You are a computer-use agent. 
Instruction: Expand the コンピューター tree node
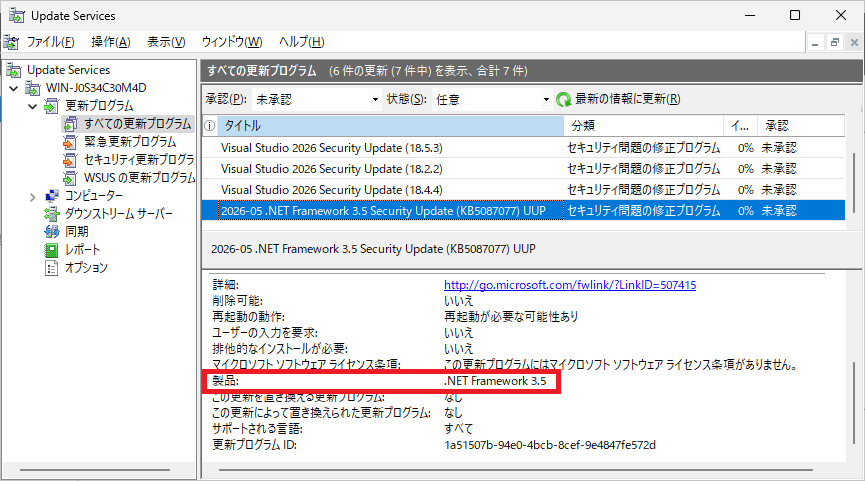[x=33, y=196]
